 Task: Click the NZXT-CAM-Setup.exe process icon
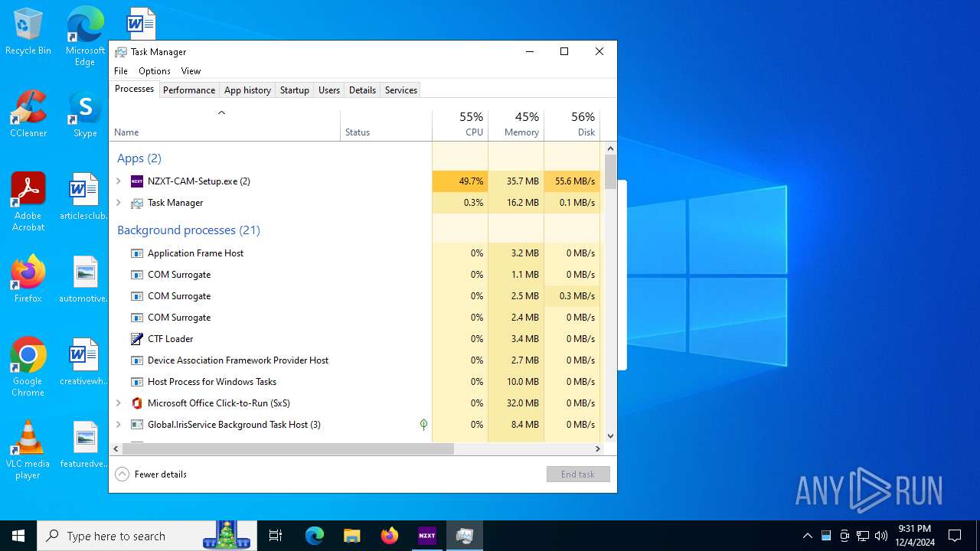(137, 181)
